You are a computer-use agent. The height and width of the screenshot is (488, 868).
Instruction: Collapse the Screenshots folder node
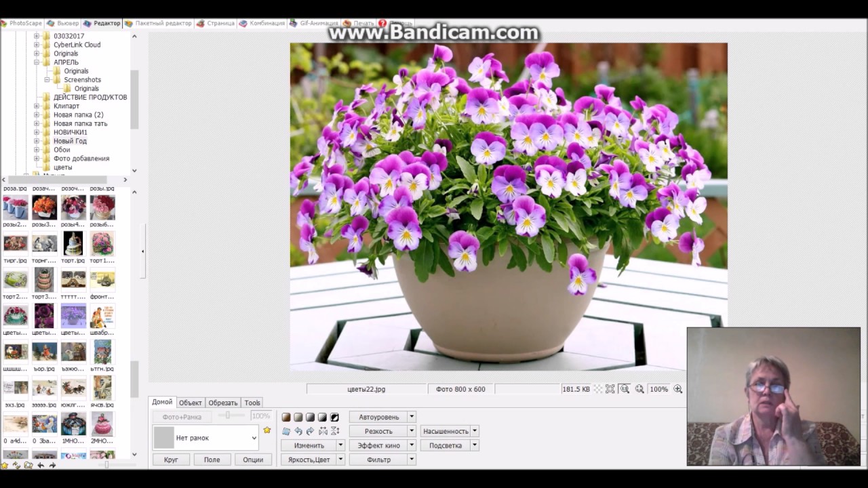pyautogui.click(x=47, y=80)
